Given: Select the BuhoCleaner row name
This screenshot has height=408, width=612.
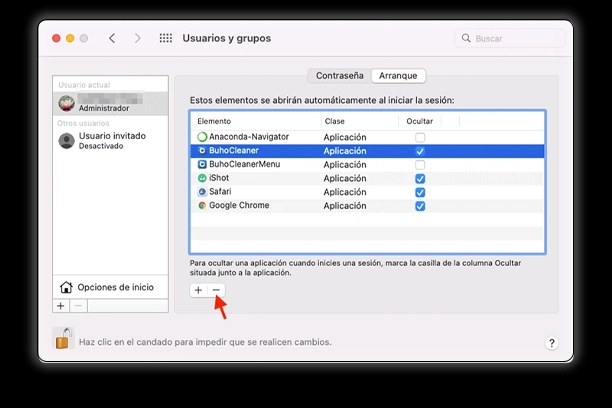Looking at the screenshot, I should click(234, 151).
